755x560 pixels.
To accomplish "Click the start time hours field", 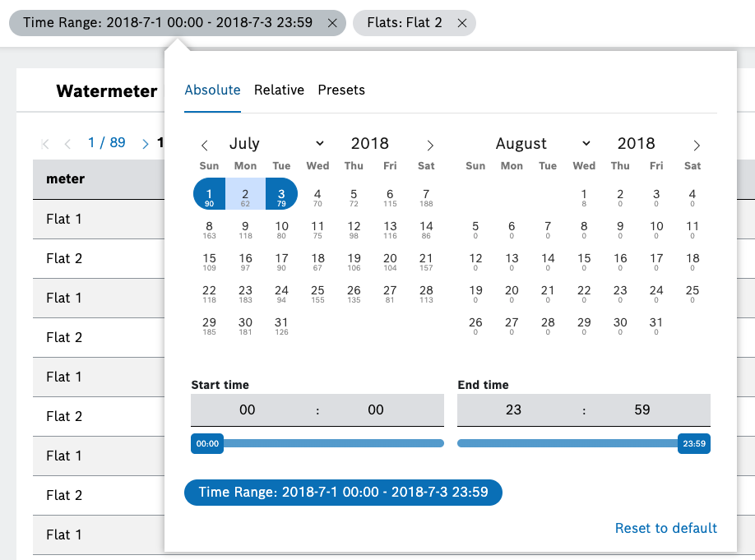I will [248, 410].
